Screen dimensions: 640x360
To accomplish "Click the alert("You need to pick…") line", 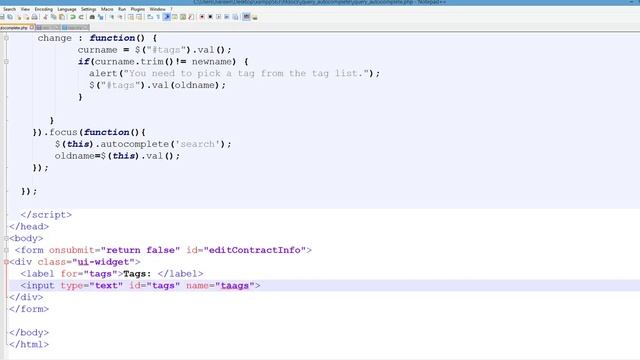I will [234, 73].
